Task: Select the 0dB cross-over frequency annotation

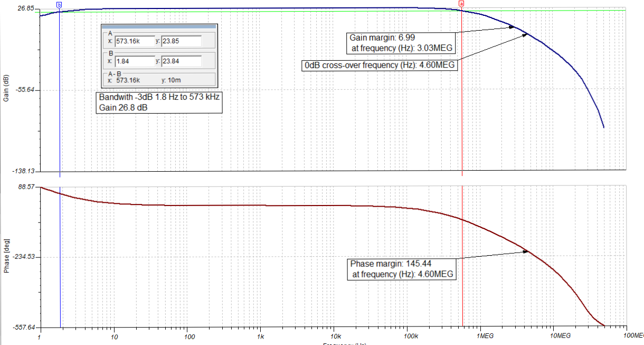Action: 380,66
